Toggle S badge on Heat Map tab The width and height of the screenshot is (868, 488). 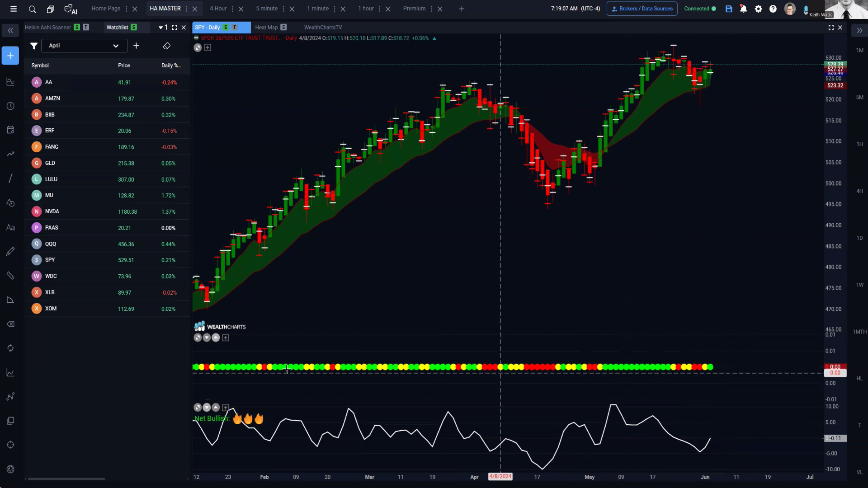tap(283, 28)
